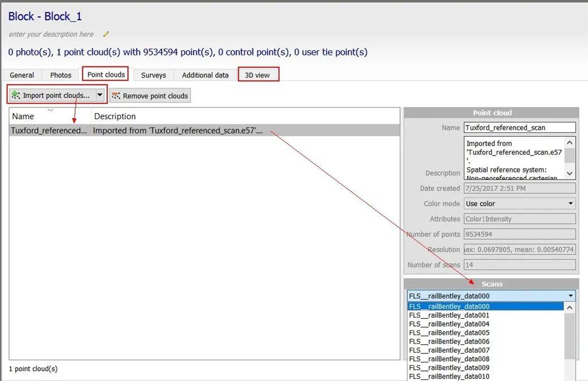Open the Color mode dropdown
Screen dimensions: 588x381
pyautogui.click(x=572, y=204)
